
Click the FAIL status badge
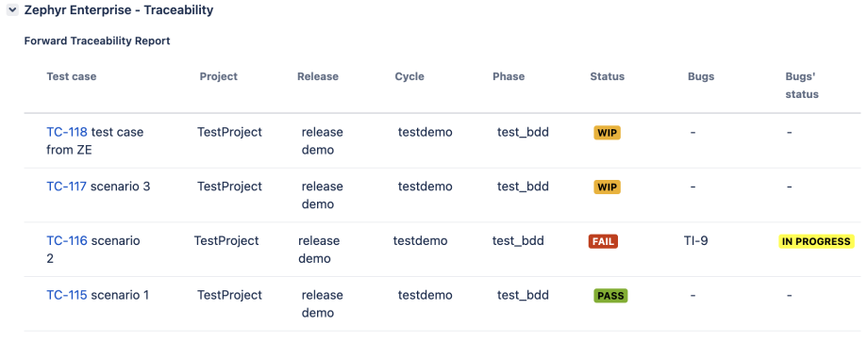(x=603, y=241)
